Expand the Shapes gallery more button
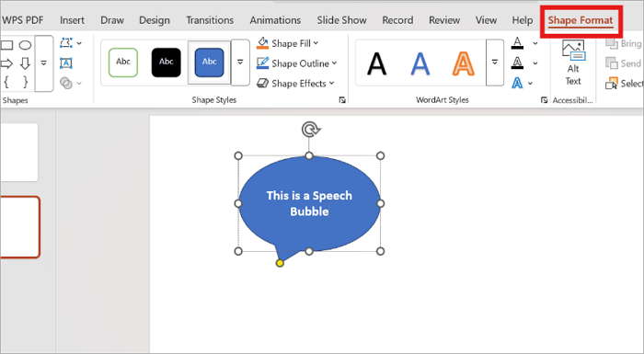This screenshot has height=354, width=644. tap(44, 63)
